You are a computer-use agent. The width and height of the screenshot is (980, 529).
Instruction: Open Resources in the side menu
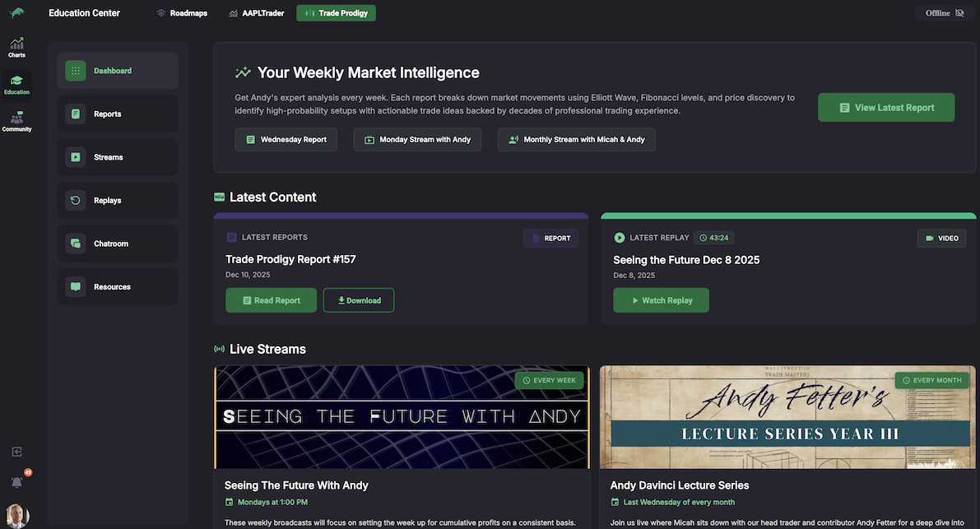coord(118,287)
